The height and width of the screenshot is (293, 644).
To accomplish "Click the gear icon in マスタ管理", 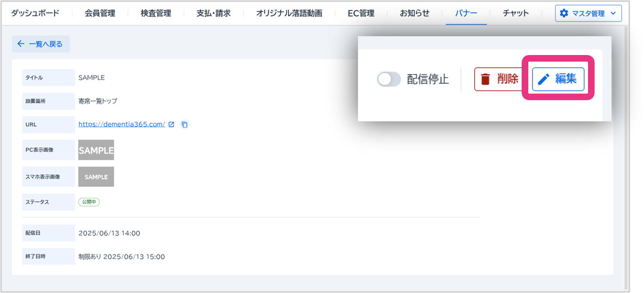I will pos(564,13).
